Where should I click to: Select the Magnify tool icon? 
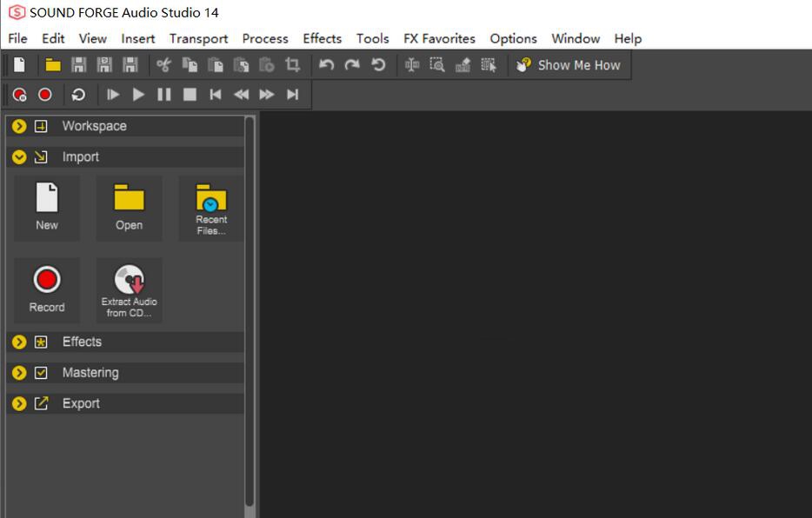(x=437, y=64)
